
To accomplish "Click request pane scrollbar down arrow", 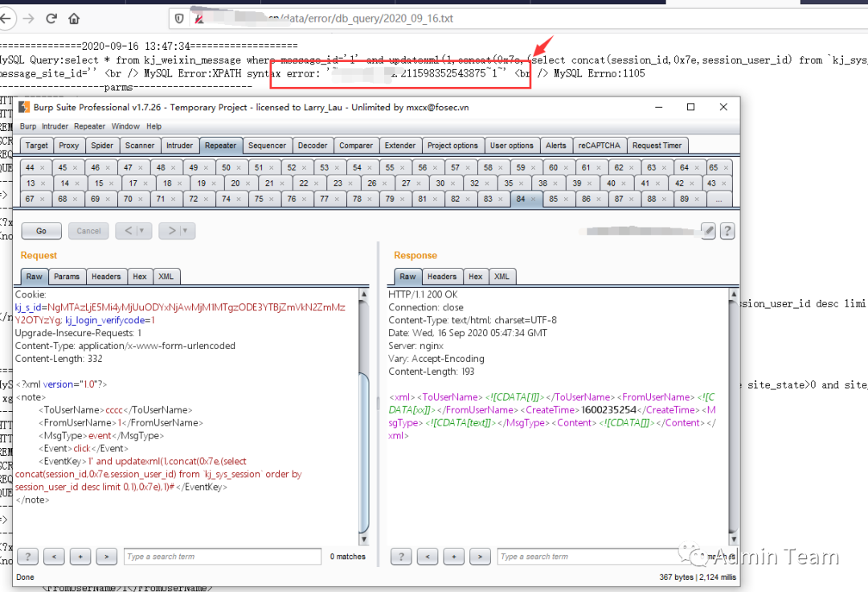I will pos(364,539).
